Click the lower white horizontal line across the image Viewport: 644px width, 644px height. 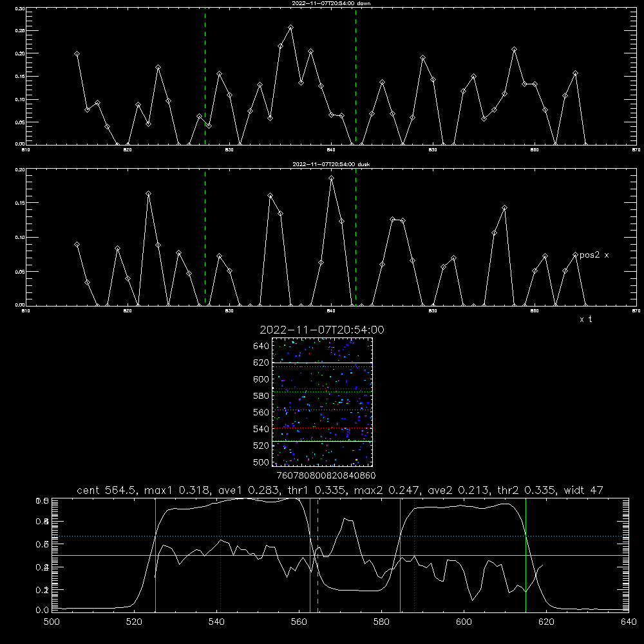tap(322, 442)
